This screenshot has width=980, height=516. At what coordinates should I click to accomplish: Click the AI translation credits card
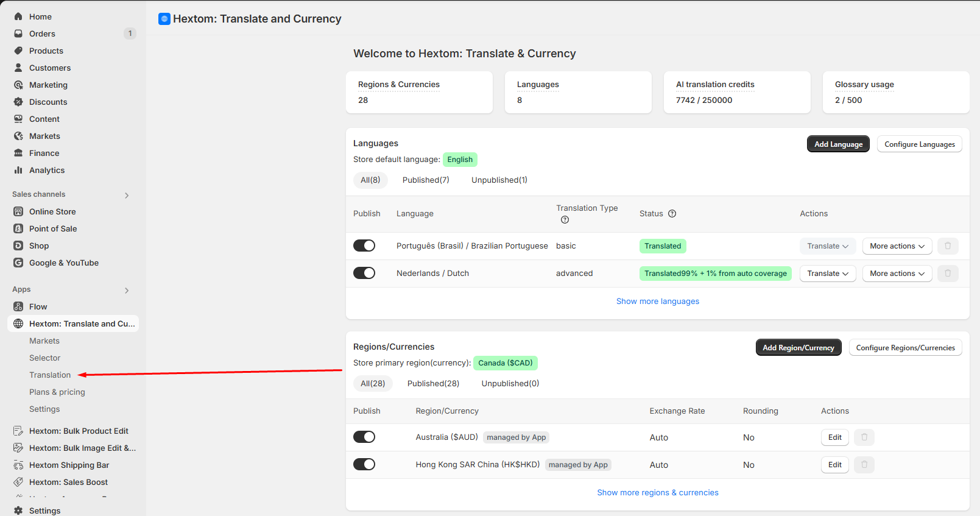click(x=737, y=93)
